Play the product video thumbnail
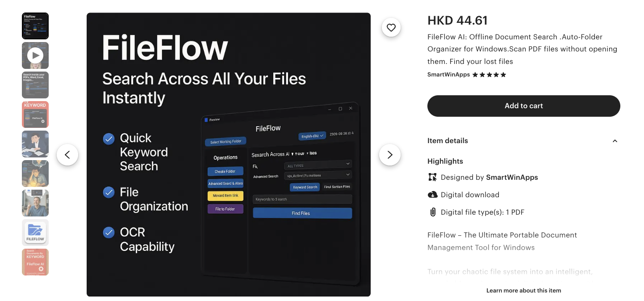The image size is (644, 301). (35, 55)
